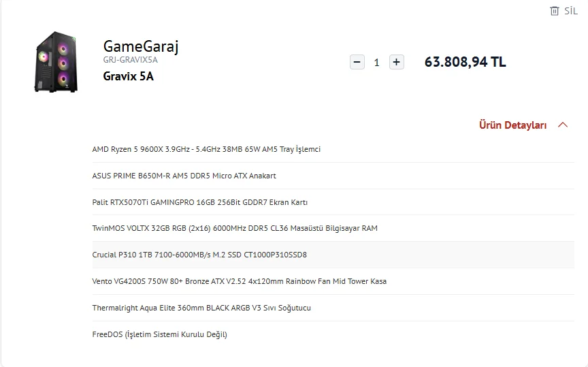588x367 pixels.
Task: Increase quantity with the plus button
Action: [x=396, y=62]
